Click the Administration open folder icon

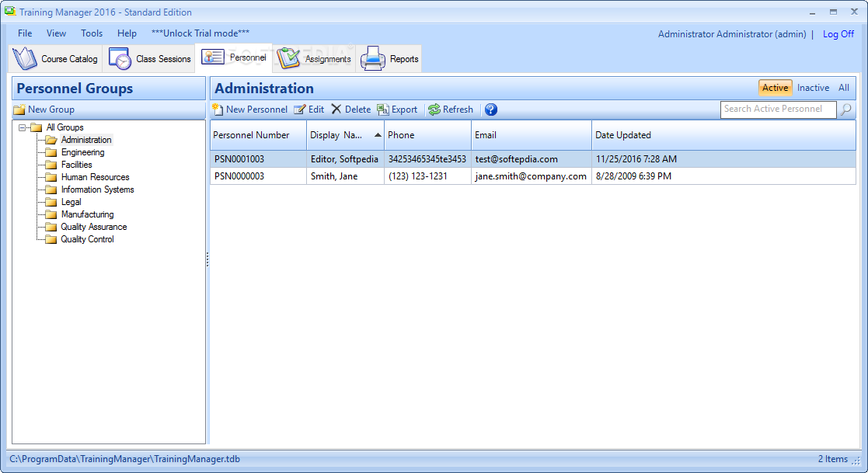tap(51, 140)
